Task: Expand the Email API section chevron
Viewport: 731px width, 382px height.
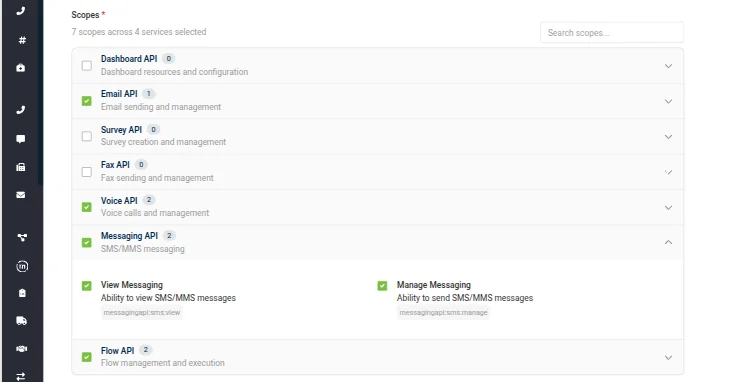Action: (x=668, y=101)
